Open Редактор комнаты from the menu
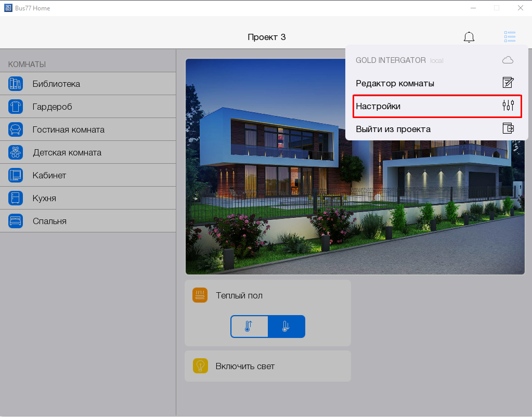 [x=395, y=83]
